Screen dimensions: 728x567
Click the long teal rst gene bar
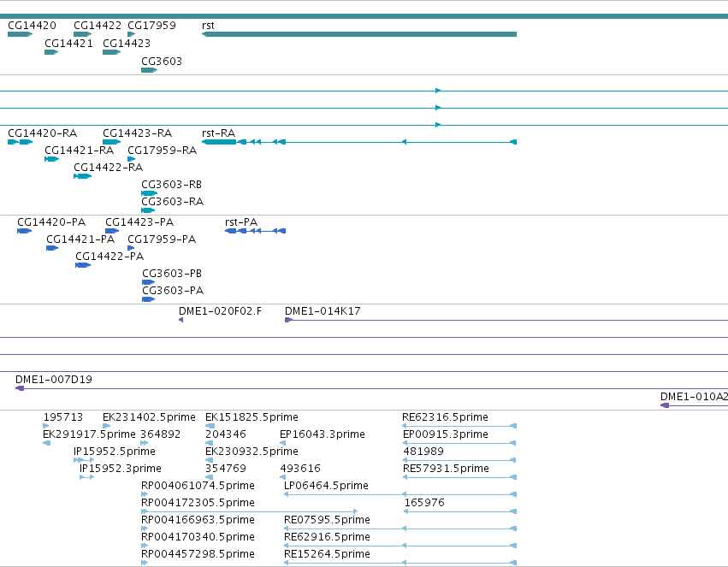(359, 34)
